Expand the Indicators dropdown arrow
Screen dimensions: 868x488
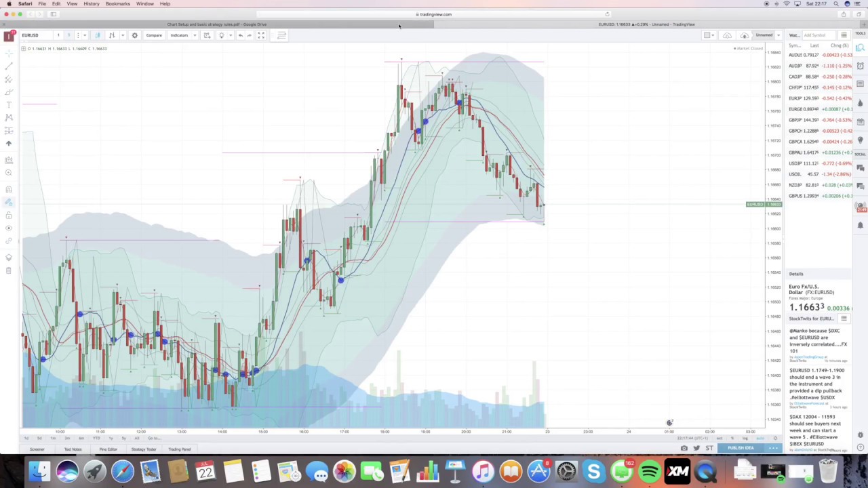[x=195, y=35]
